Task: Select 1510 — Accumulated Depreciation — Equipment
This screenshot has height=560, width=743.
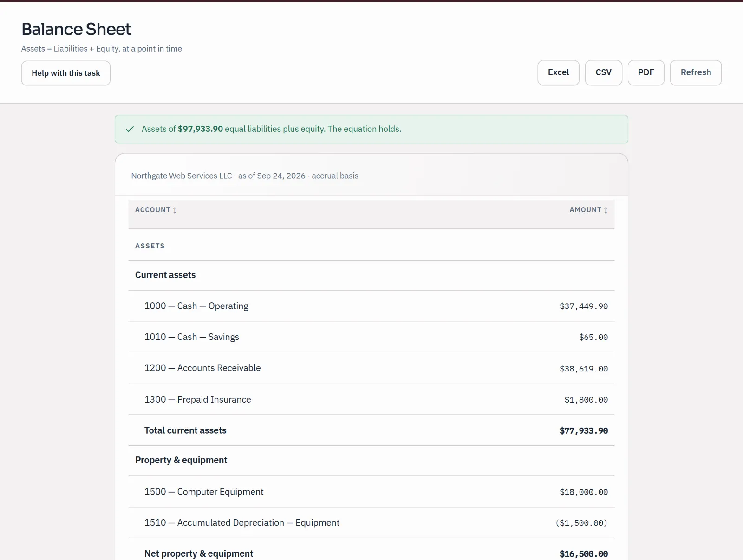Action: tap(242, 523)
